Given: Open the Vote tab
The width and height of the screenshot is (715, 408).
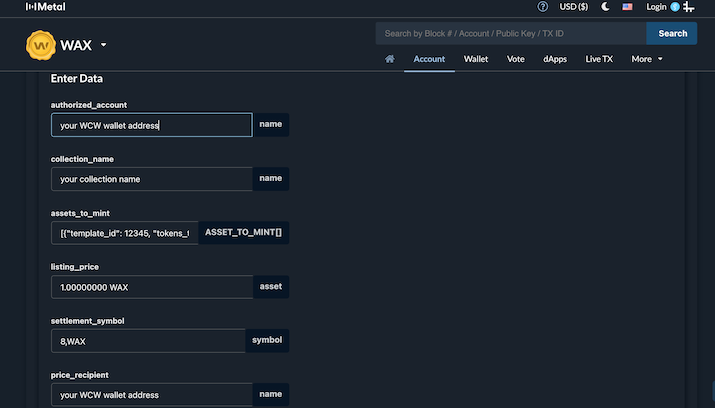Looking at the screenshot, I should click(x=515, y=59).
